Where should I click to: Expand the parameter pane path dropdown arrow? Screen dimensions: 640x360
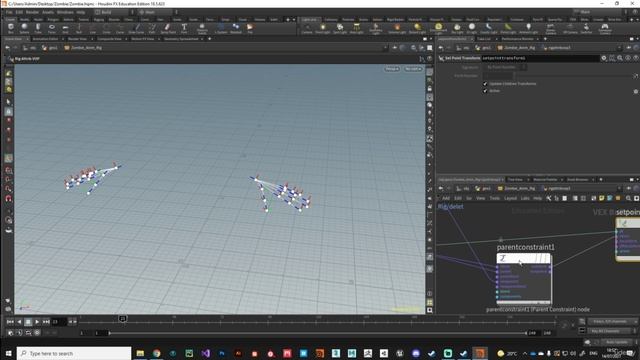click(620, 48)
